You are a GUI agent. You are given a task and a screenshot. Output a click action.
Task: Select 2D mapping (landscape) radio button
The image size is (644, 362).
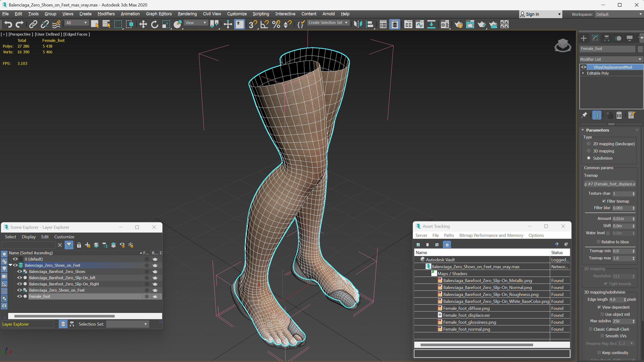(x=589, y=144)
